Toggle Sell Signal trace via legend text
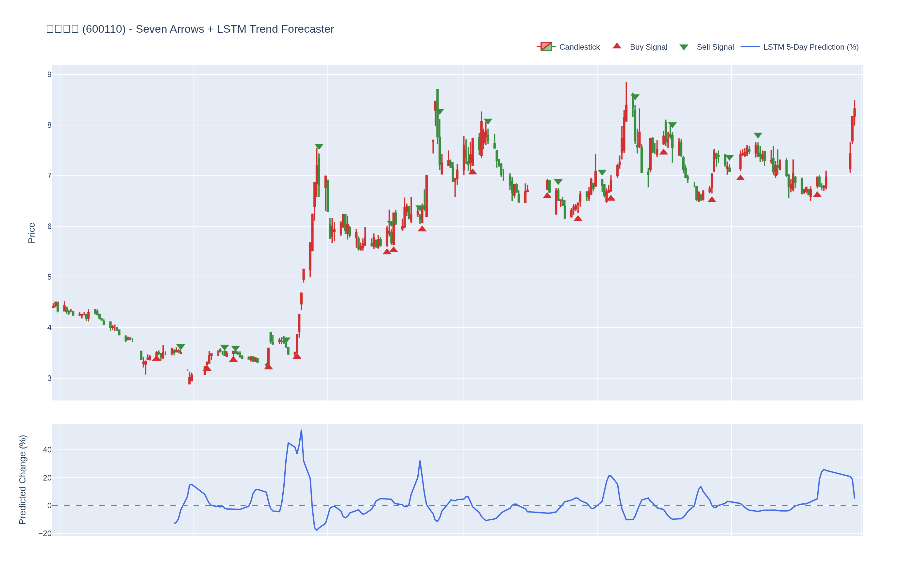915x588 pixels. click(715, 47)
